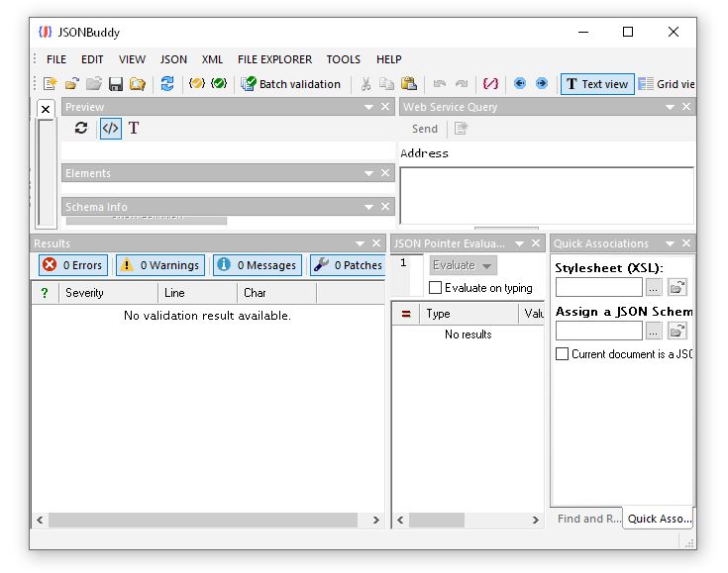Check the Current document is a JSON checkbox
728x573 pixels.
[562, 353]
